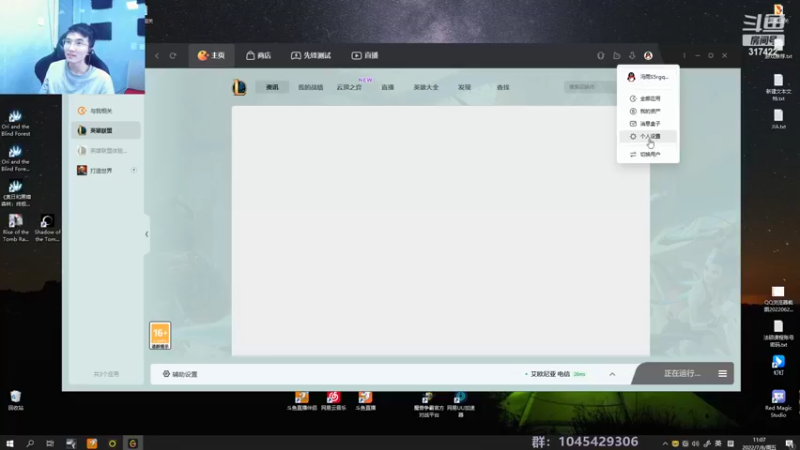The height and width of the screenshot is (450, 800).
Task: Click the 16+ age rating badge
Action: [160, 336]
